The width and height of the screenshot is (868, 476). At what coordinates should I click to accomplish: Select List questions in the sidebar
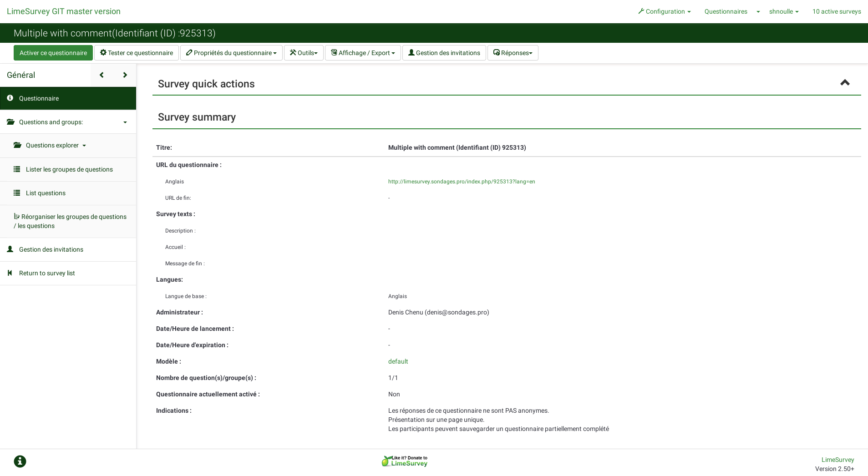click(x=46, y=193)
